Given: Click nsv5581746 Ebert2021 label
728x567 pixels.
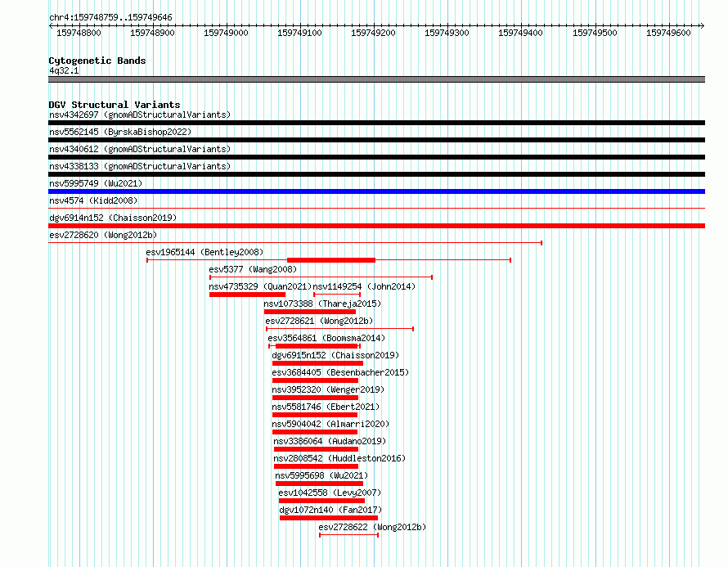Looking at the screenshot, I should click(326, 407).
